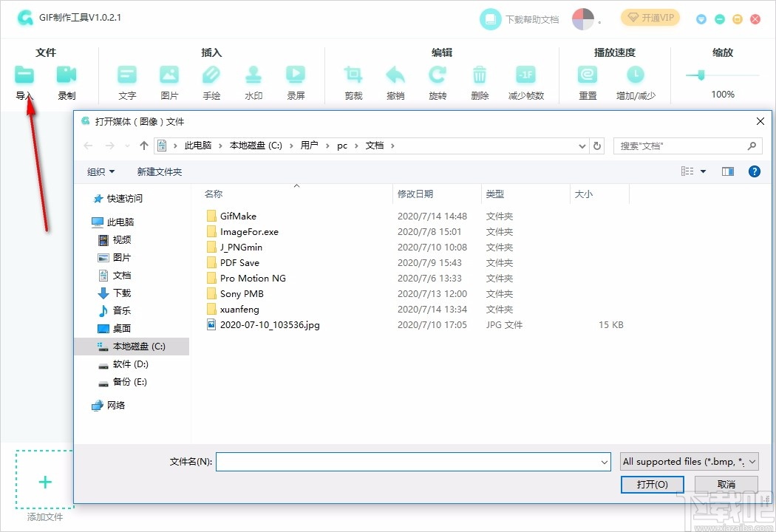
Task: Start screen capture with 录屏
Action: click(296, 74)
